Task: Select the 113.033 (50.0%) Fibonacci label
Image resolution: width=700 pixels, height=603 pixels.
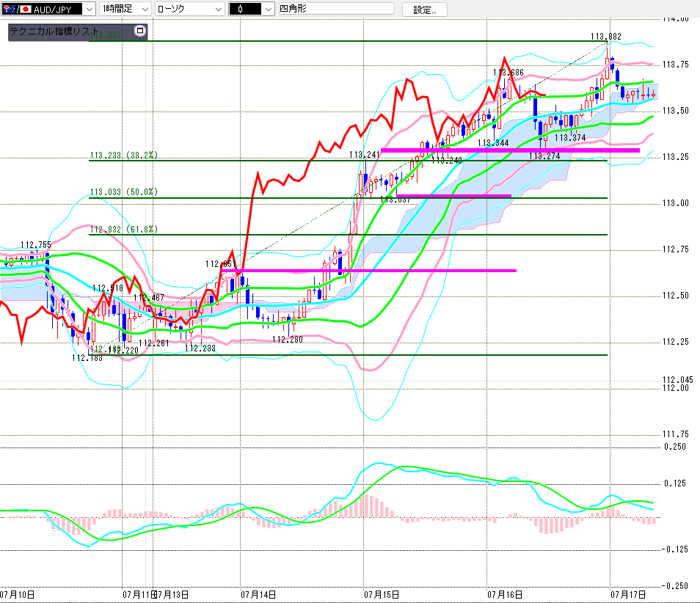Action: (124, 192)
